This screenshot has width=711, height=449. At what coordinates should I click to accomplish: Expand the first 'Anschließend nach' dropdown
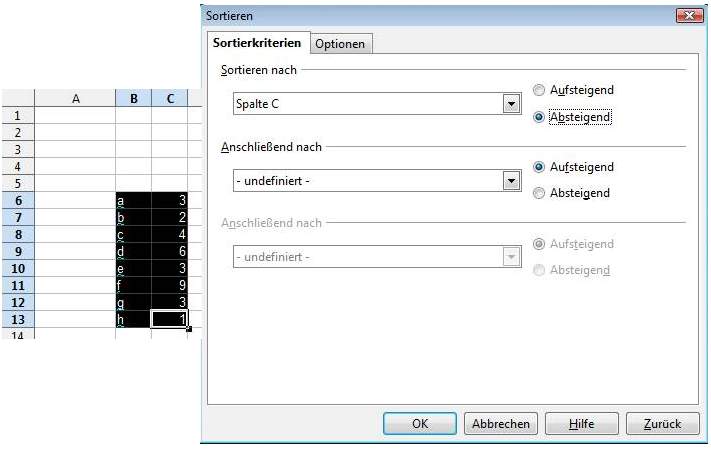coord(511,181)
